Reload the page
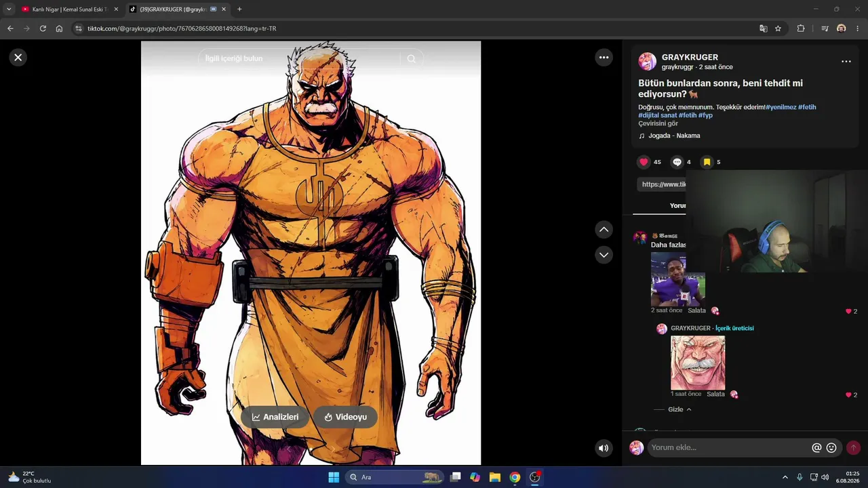The width and height of the screenshot is (868, 488). [43, 28]
